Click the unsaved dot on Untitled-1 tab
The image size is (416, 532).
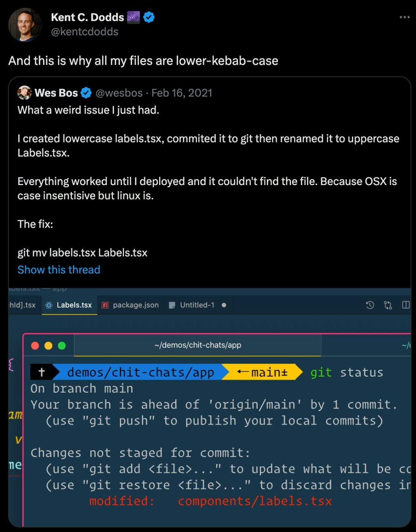coord(224,305)
